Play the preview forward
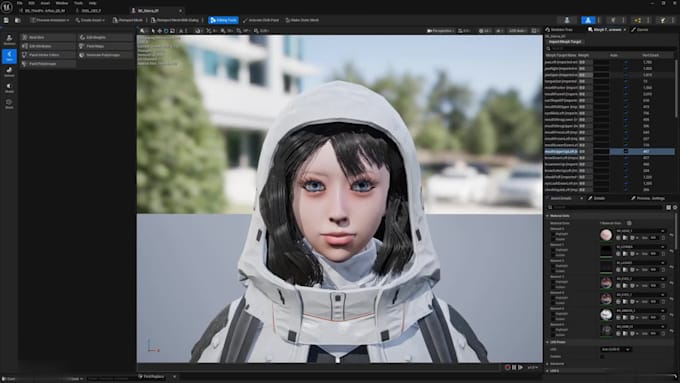680x383 pixels. (521, 367)
